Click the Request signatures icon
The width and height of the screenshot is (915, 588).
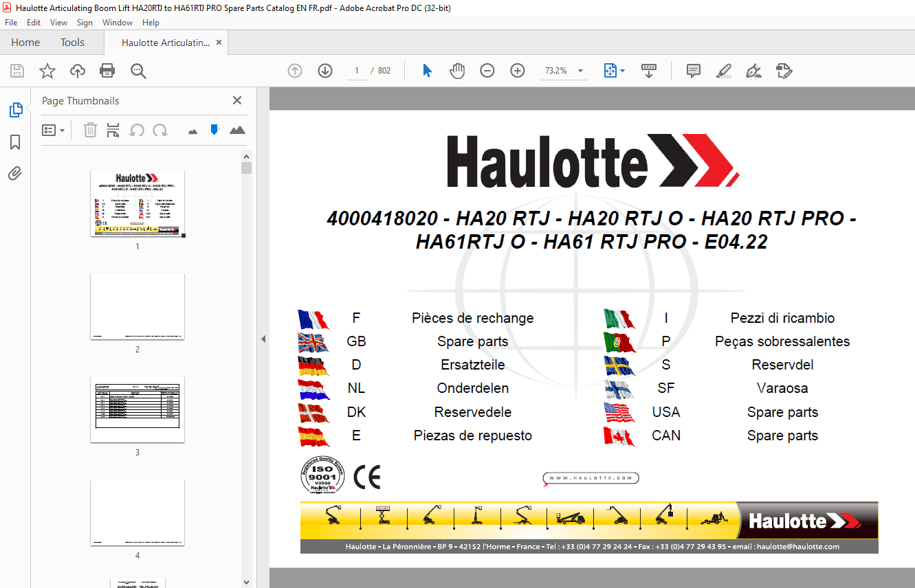[x=784, y=71]
